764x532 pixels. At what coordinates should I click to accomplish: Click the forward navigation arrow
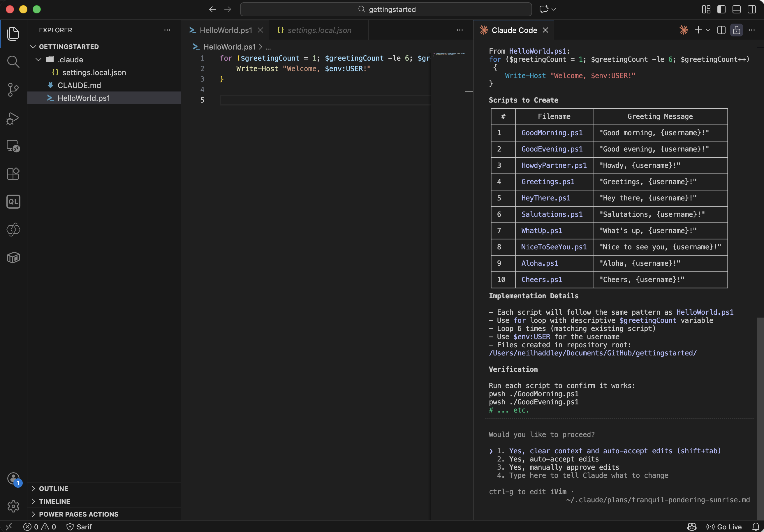point(228,9)
